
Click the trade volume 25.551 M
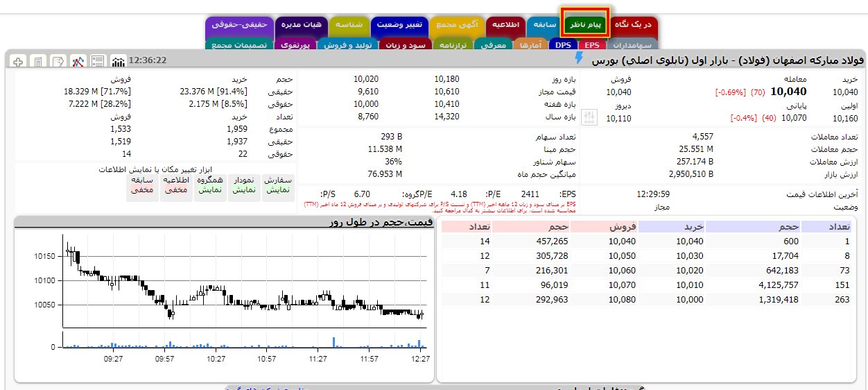click(x=695, y=149)
